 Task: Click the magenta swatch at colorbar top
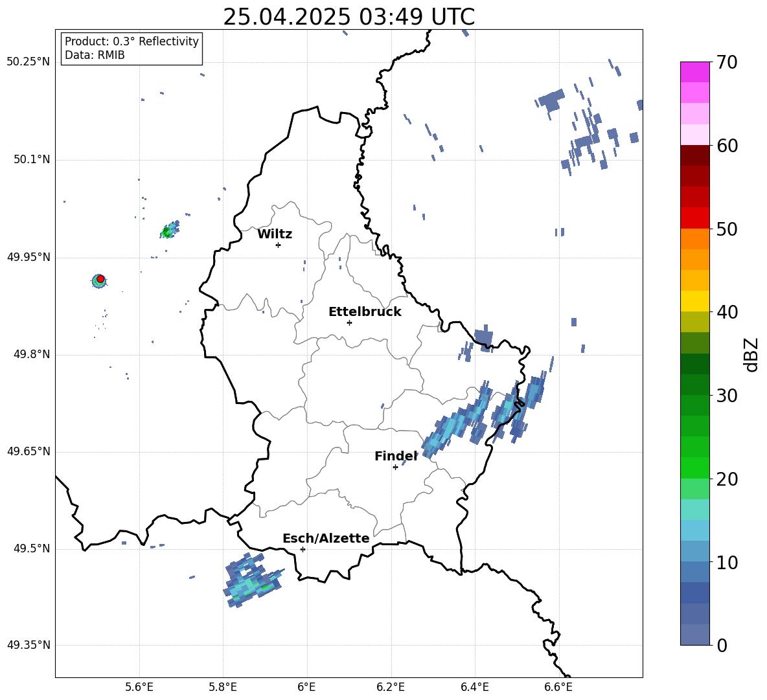click(x=694, y=73)
